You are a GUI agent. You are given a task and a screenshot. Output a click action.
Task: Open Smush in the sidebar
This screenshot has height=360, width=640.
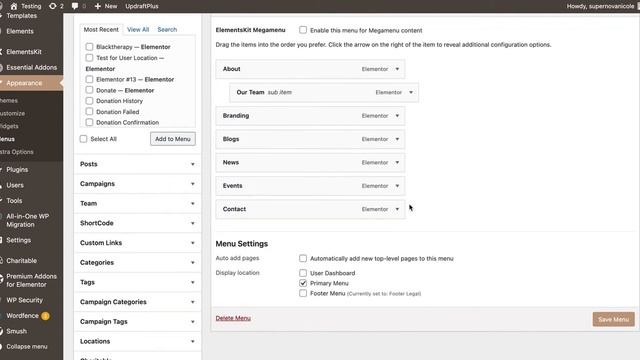tap(16, 331)
